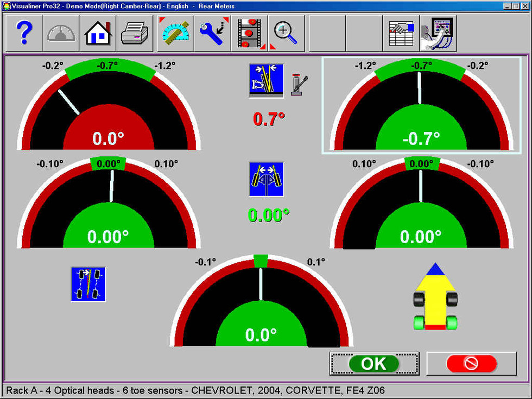Viewport: 532px width, 399px height.
Task: Click the blue question mark help icon
Action: pos(24,34)
